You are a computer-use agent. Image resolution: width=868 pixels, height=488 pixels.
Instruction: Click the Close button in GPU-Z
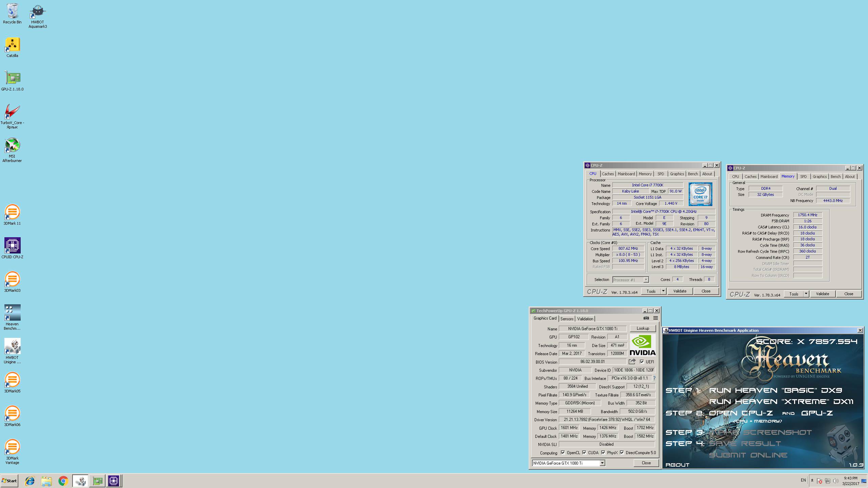coord(646,463)
